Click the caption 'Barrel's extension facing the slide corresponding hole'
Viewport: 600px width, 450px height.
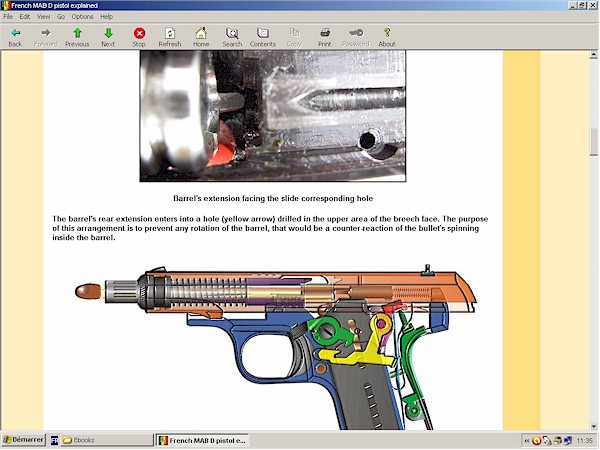[x=273, y=199]
